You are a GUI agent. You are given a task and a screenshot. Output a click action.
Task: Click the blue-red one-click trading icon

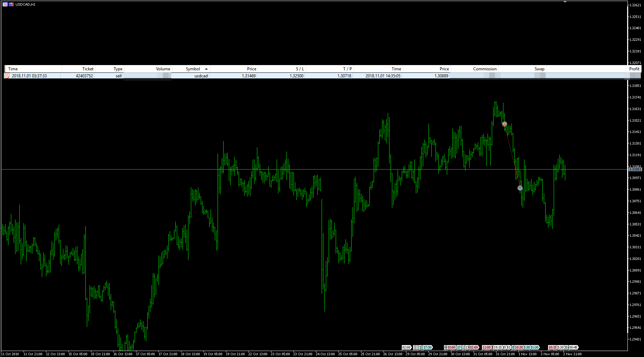[11, 4]
